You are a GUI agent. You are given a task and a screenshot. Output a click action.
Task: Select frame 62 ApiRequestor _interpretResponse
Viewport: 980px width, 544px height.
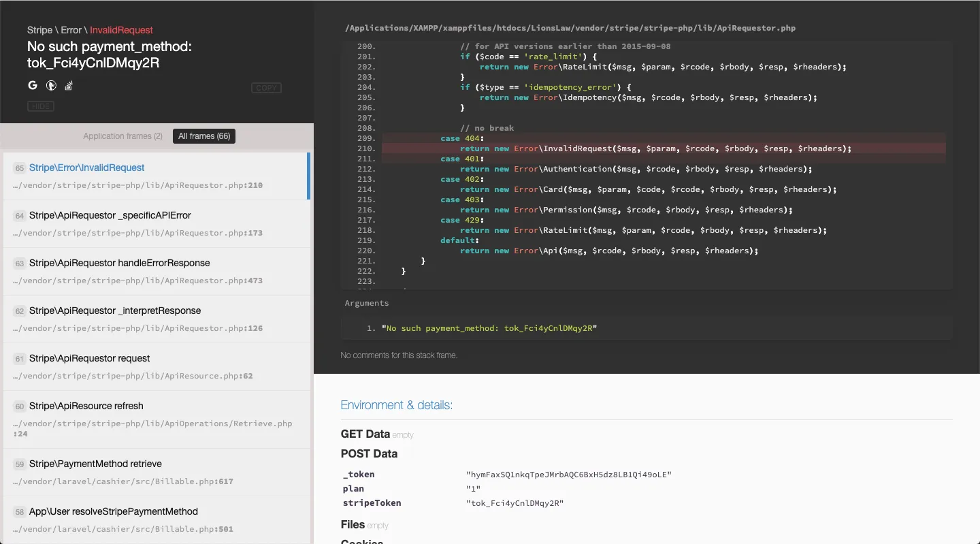tap(157, 319)
